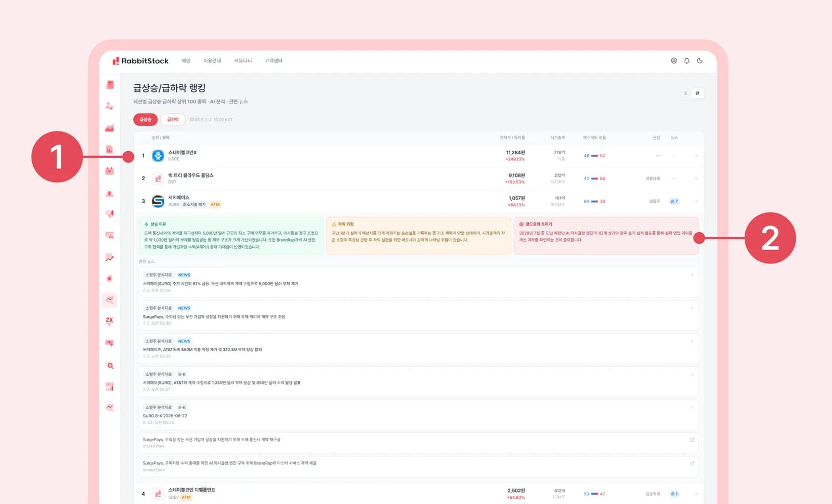
Task: Go to 커뮤니티 nav item
Action: 243,61
